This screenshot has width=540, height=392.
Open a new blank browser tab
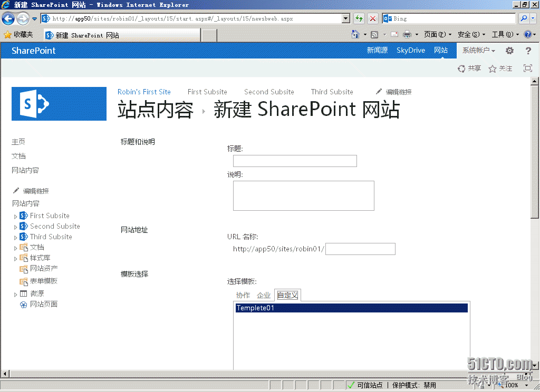209,35
